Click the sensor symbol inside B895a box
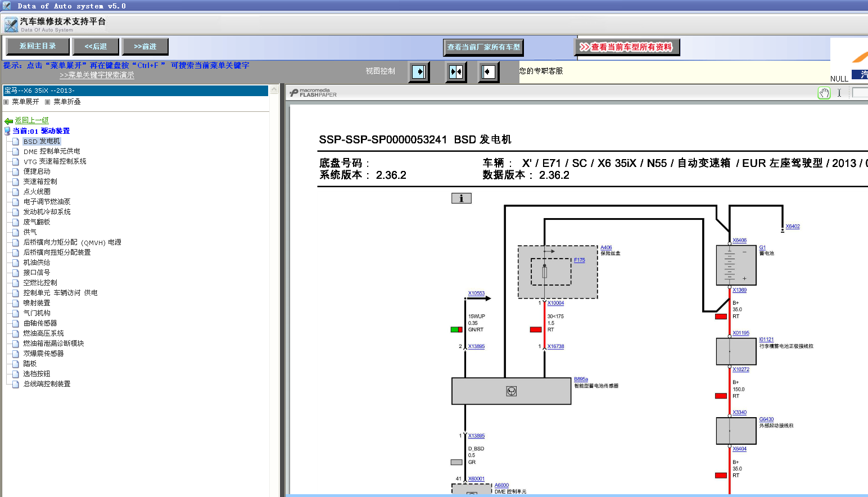Image resolution: width=868 pixels, height=497 pixels. click(512, 391)
